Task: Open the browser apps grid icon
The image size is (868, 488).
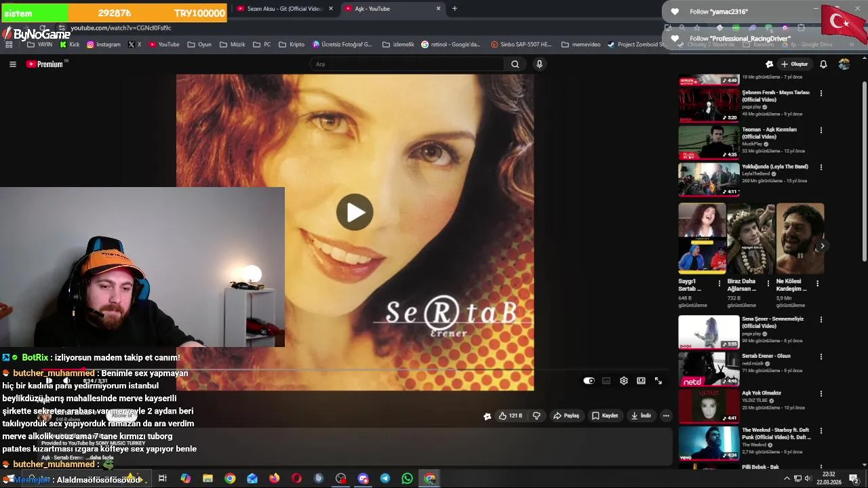Action: coord(9,45)
